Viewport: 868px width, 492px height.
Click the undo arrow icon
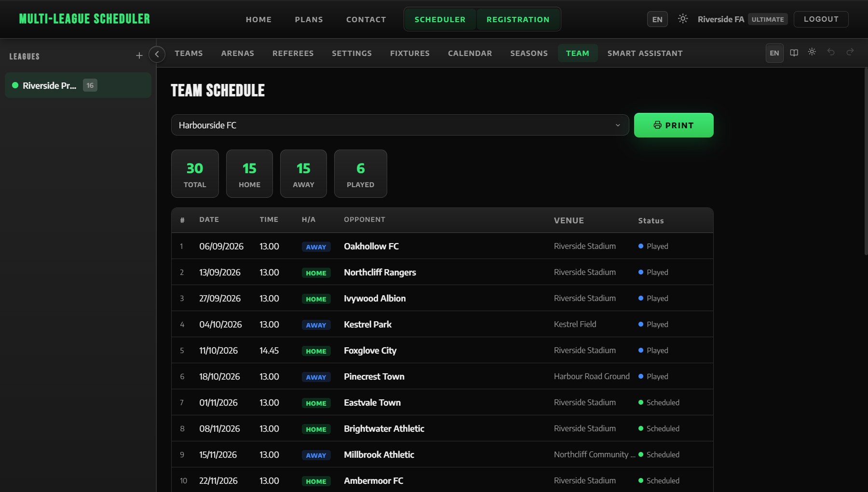point(831,52)
